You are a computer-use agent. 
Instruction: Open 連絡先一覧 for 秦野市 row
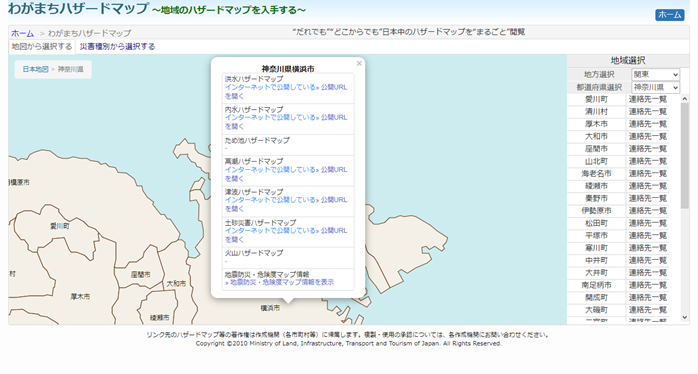click(x=648, y=199)
